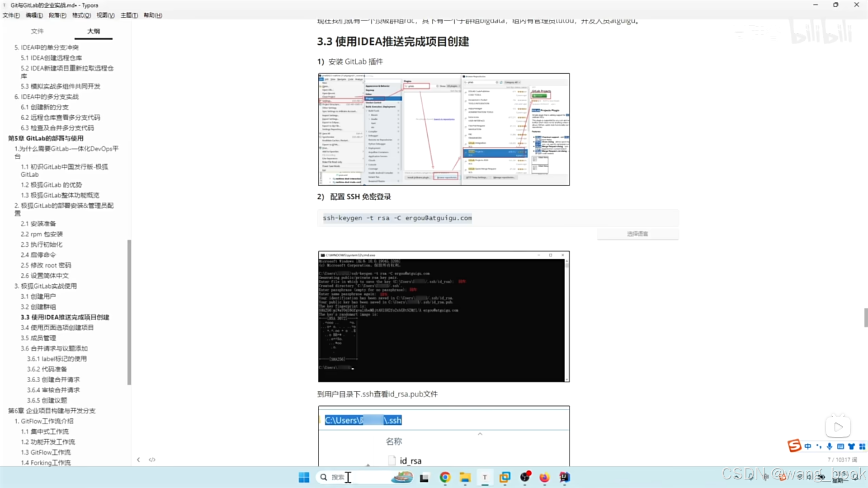Click the 选择语言 code language field
This screenshot has height=488, width=868.
(x=637, y=234)
